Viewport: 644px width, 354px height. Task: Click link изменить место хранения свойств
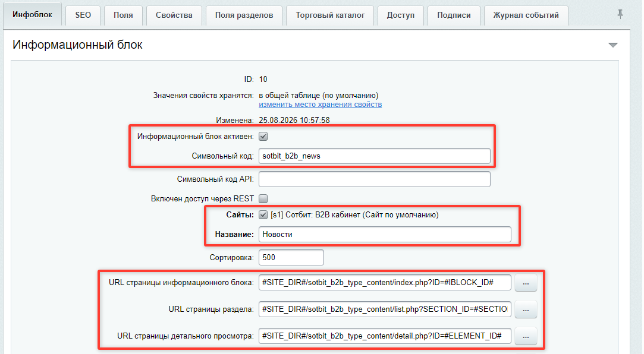(x=321, y=105)
